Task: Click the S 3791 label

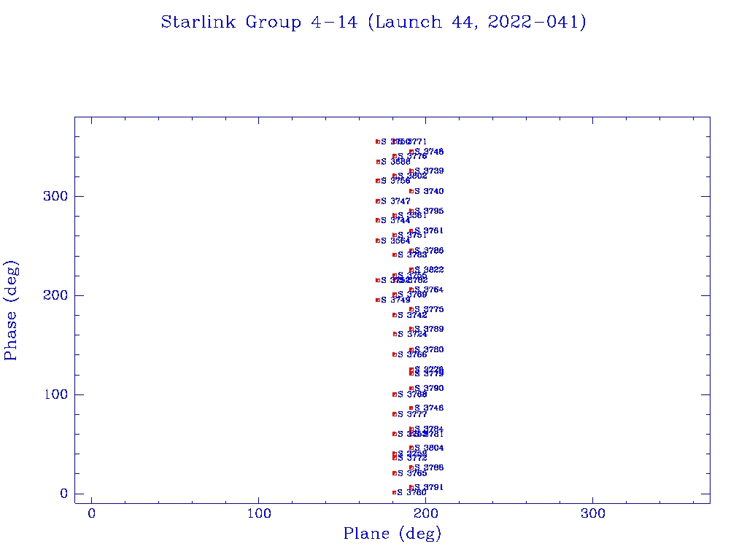Action: coord(429,487)
